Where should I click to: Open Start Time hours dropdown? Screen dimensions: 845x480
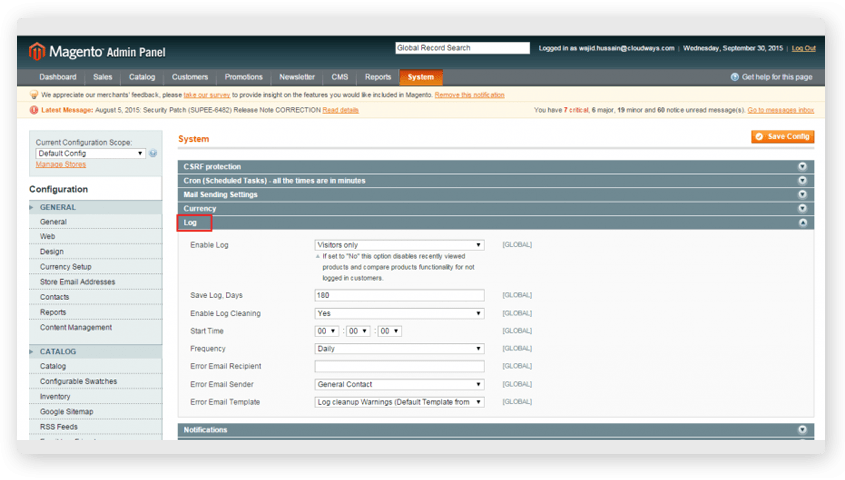pyautogui.click(x=327, y=331)
